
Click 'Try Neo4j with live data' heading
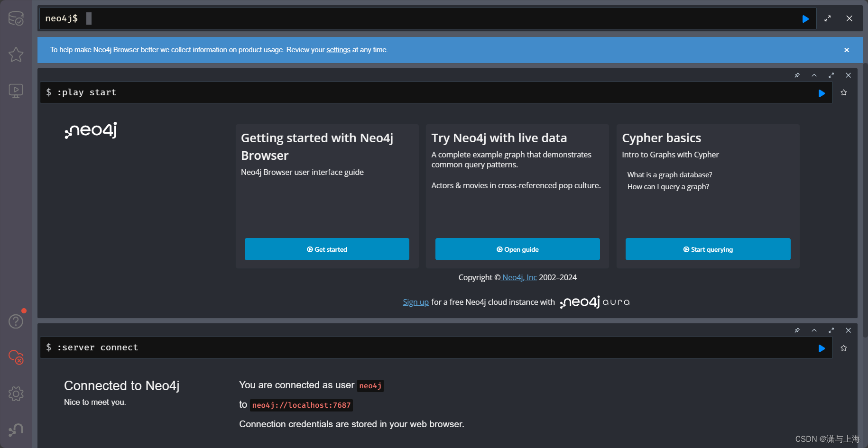pyautogui.click(x=499, y=138)
